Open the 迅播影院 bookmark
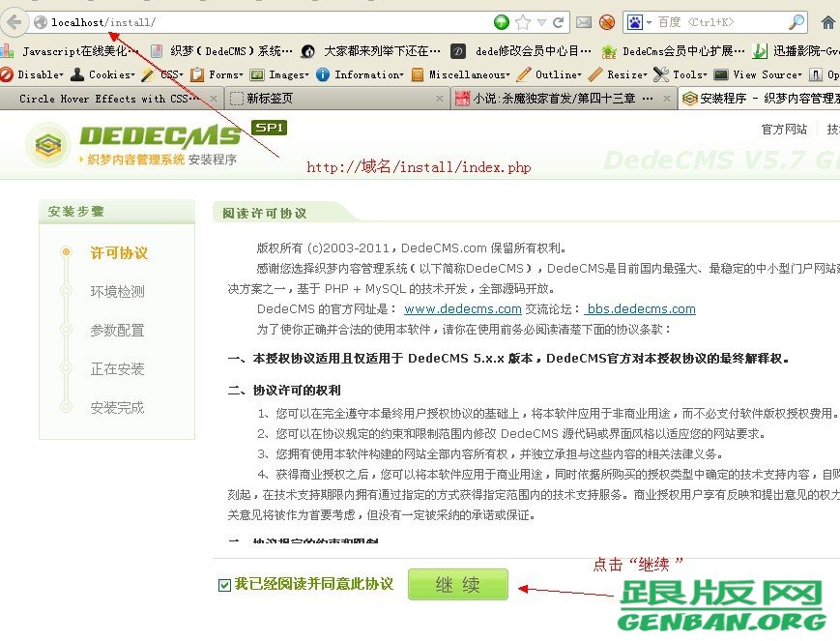The width and height of the screenshot is (840, 641). point(797,51)
